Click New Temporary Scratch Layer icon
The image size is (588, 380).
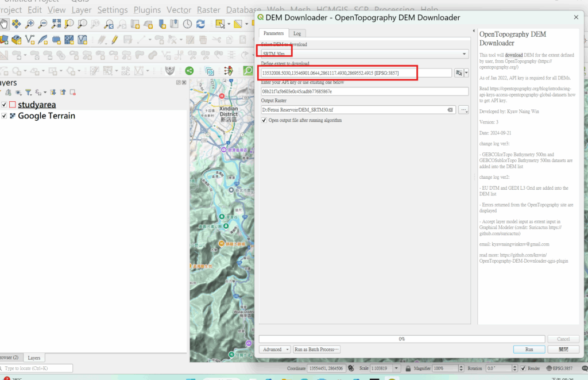point(56,40)
